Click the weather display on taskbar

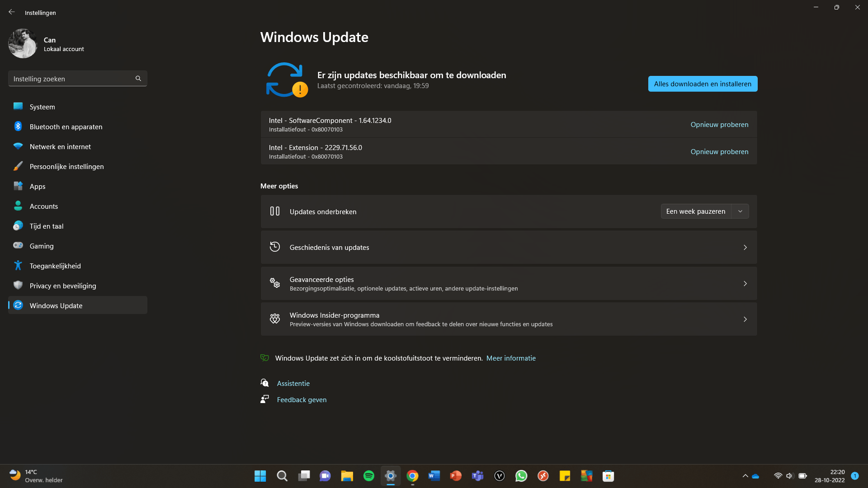click(33, 475)
